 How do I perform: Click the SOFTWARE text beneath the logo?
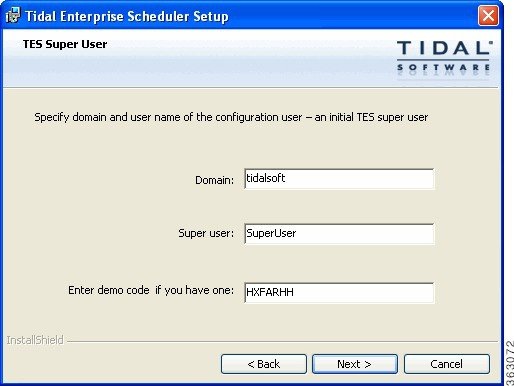[x=443, y=68]
